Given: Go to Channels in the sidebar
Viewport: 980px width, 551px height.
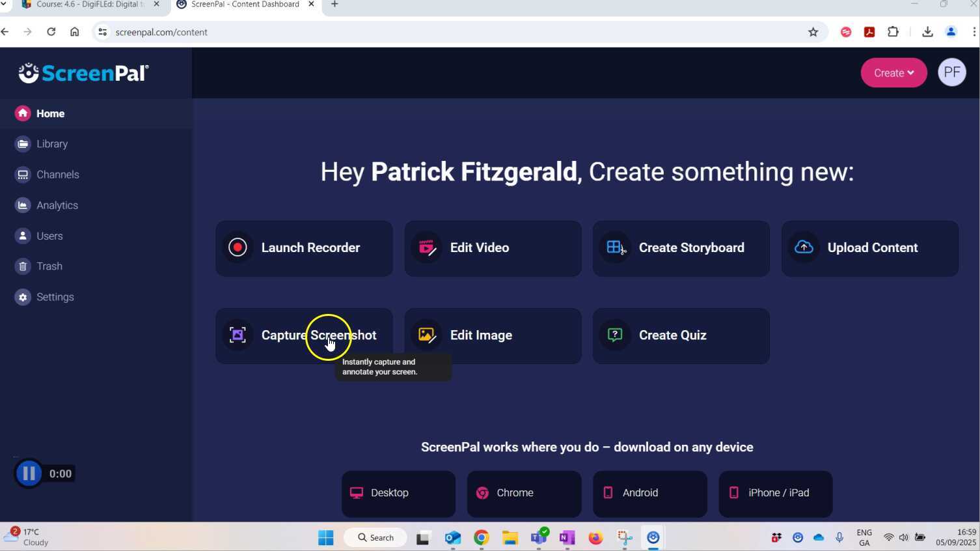Looking at the screenshot, I should [x=57, y=175].
